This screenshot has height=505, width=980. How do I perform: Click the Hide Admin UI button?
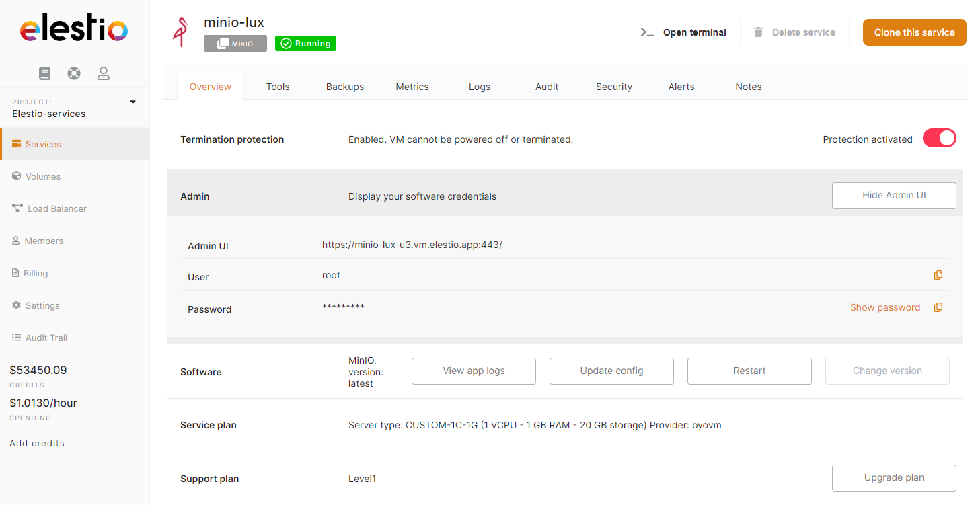(x=894, y=196)
